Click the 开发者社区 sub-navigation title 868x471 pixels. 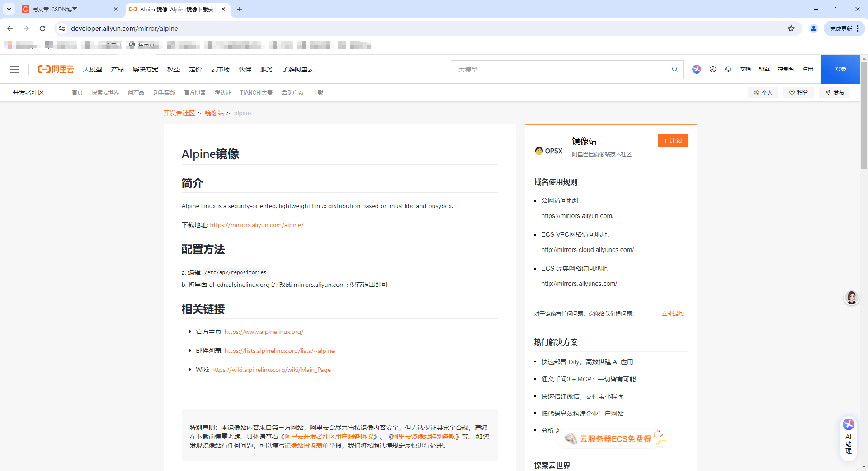point(28,93)
